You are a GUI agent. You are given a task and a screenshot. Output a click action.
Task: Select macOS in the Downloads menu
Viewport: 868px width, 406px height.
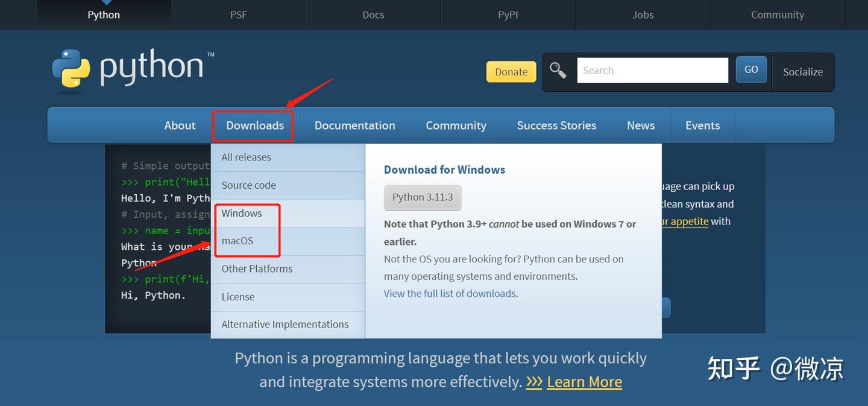tap(237, 241)
